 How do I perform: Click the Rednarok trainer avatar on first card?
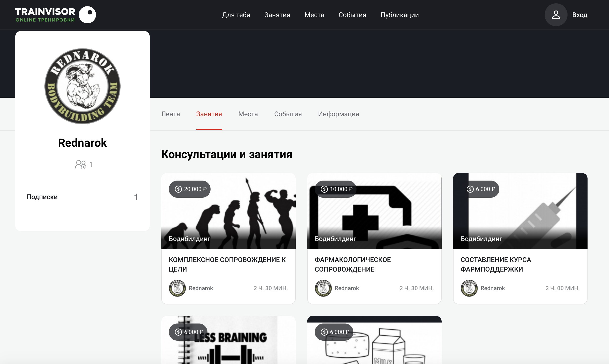(177, 288)
